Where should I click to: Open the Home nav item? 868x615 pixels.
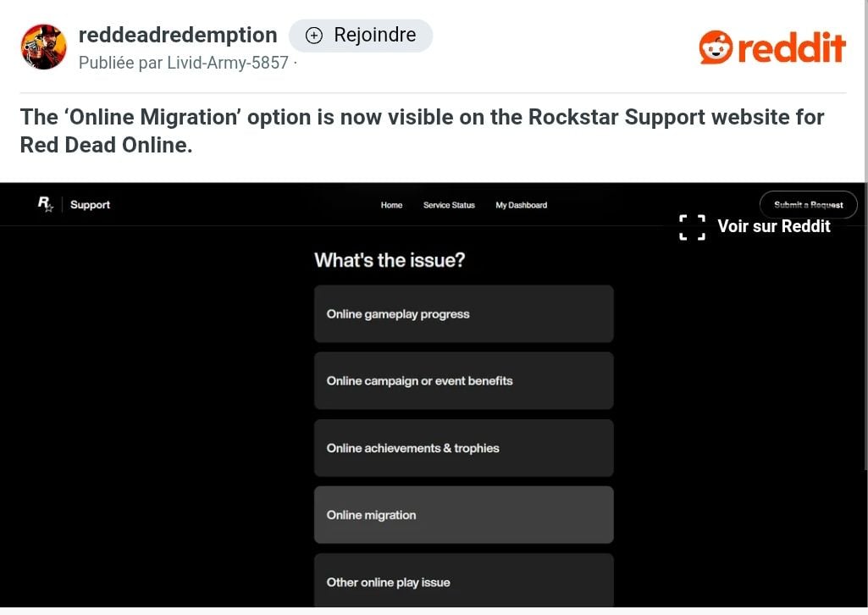(391, 205)
